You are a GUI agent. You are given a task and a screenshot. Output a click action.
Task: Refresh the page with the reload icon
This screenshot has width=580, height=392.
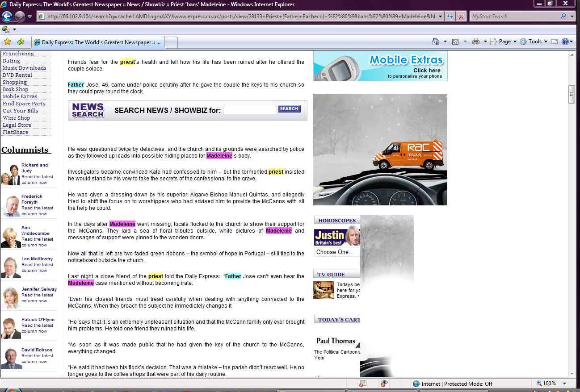coord(450,17)
